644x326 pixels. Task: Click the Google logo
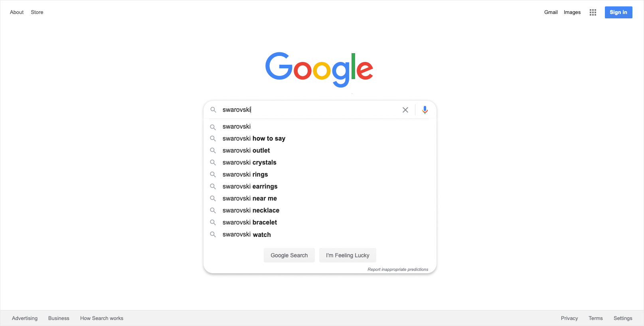(319, 70)
